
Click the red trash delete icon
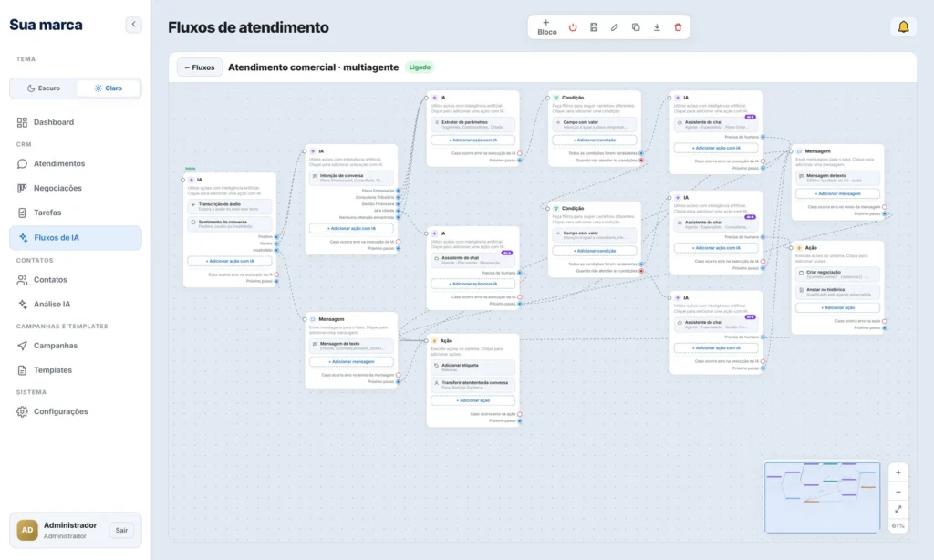(x=678, y=27)
